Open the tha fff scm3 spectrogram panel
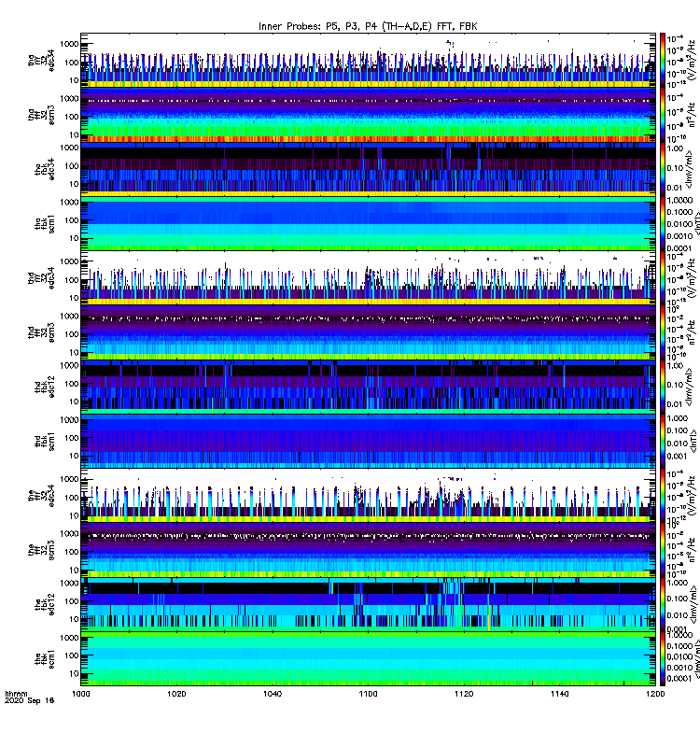 pyautogui.click(x=368, y=115)
